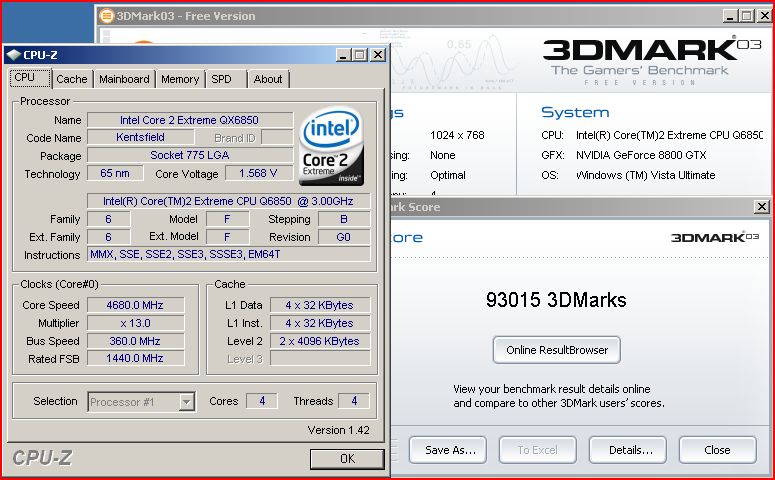Open the About tab
Screen dimensions: 775x480
point(268,79)
